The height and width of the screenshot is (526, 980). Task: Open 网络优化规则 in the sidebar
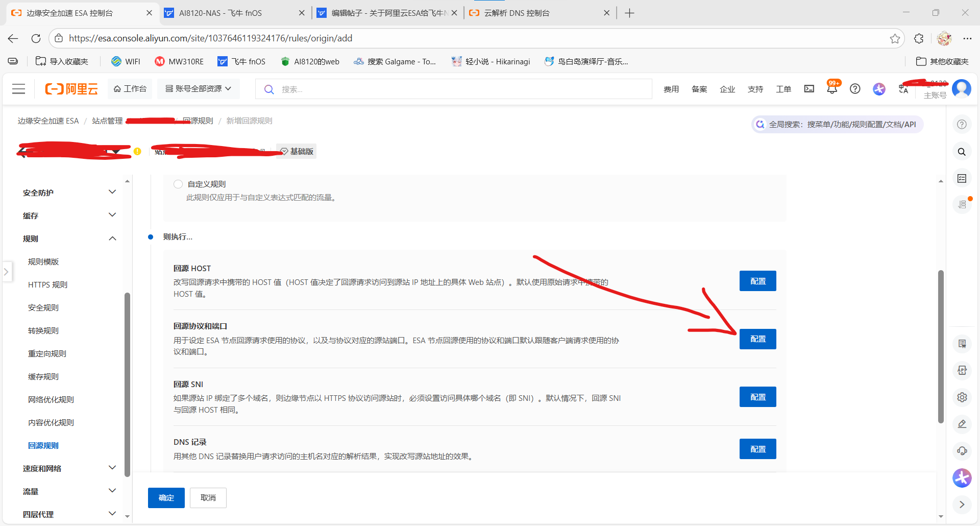[51, 399]
